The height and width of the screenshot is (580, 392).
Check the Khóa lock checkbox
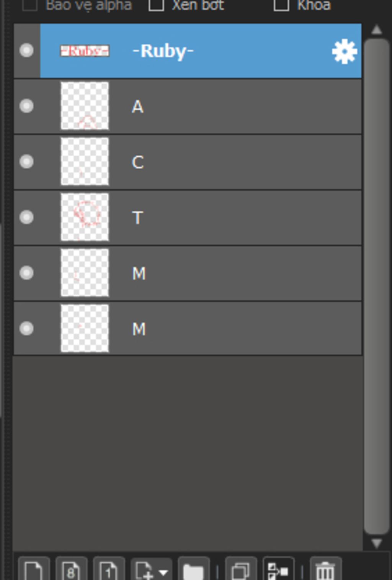[x=281, y=5]
